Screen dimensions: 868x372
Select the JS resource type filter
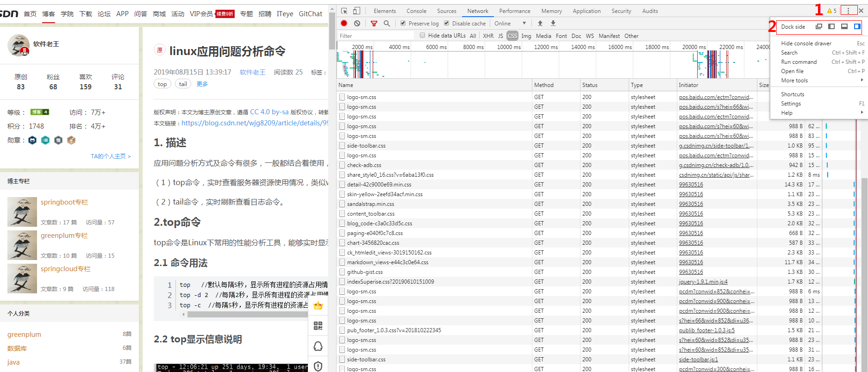pos(500,36)
